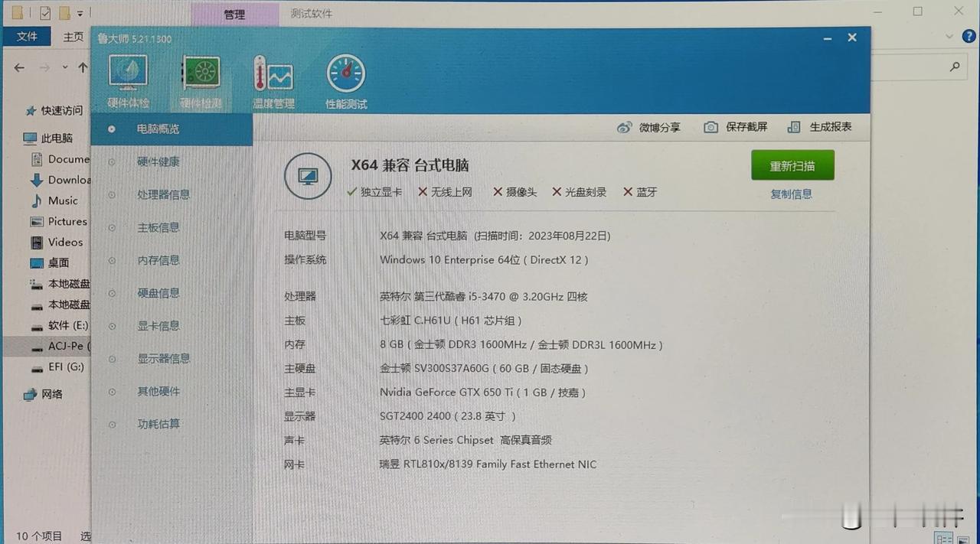Select 网络 in navigation pane
Screen dimensions: 980x544
43,394
